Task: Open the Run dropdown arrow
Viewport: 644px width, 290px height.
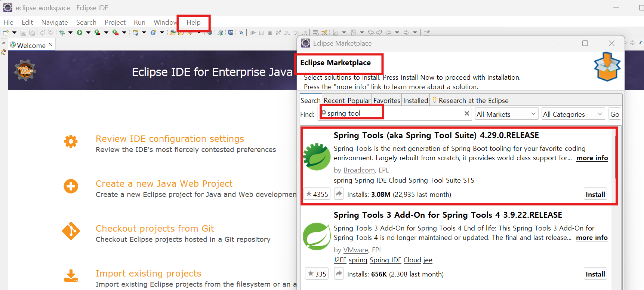Action: coord(88,33)
